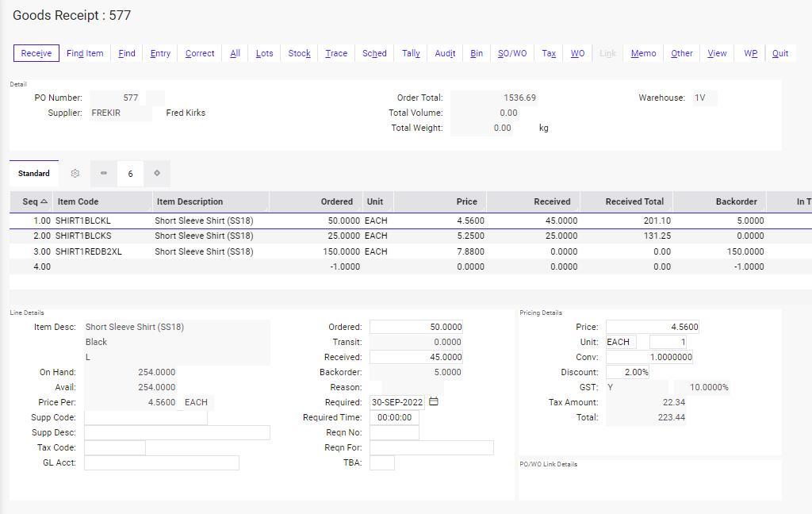The image size is (812, 514).
Task: Quit the Goods Receipt screen
Action: pyautogui.click(x=780, y=53)
